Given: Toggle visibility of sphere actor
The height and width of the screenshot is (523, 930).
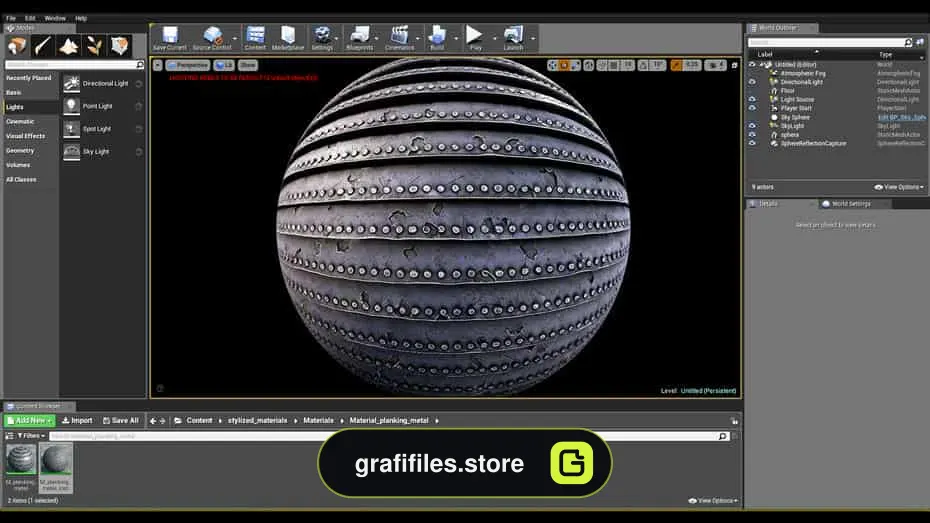Looking at the screenshot, I should click(x=752, y=135).
